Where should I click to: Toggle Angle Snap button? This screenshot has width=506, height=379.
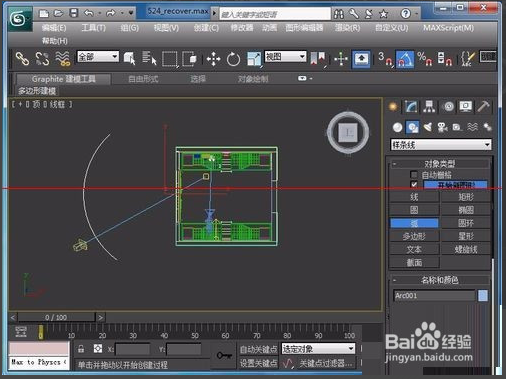[x=404, y=59]
